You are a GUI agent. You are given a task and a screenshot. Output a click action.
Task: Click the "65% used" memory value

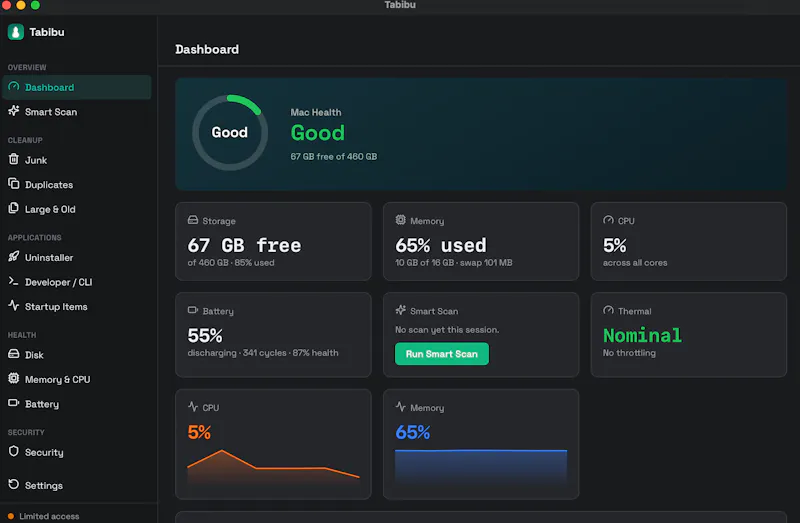point(441,245)
